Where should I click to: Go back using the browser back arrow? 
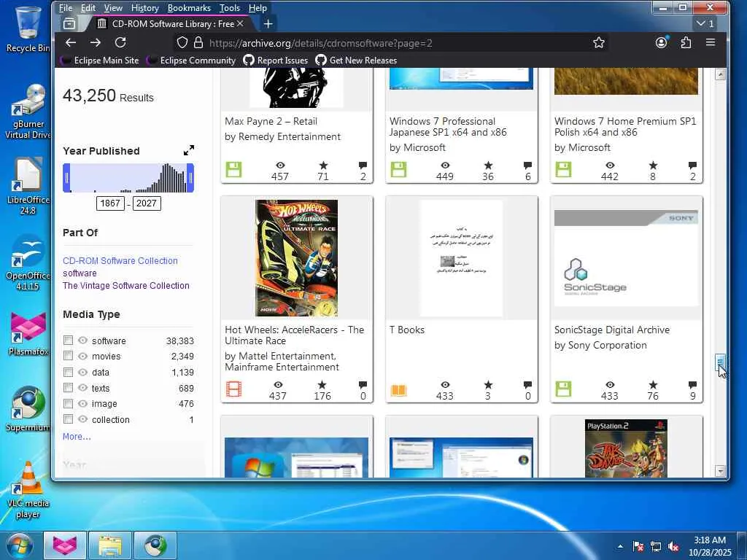point(71,43)
